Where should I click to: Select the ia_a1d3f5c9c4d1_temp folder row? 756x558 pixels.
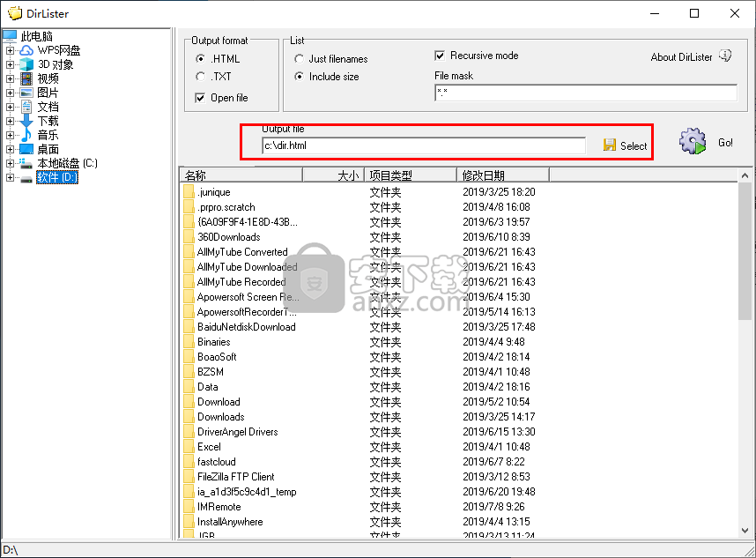click(247, 492)
